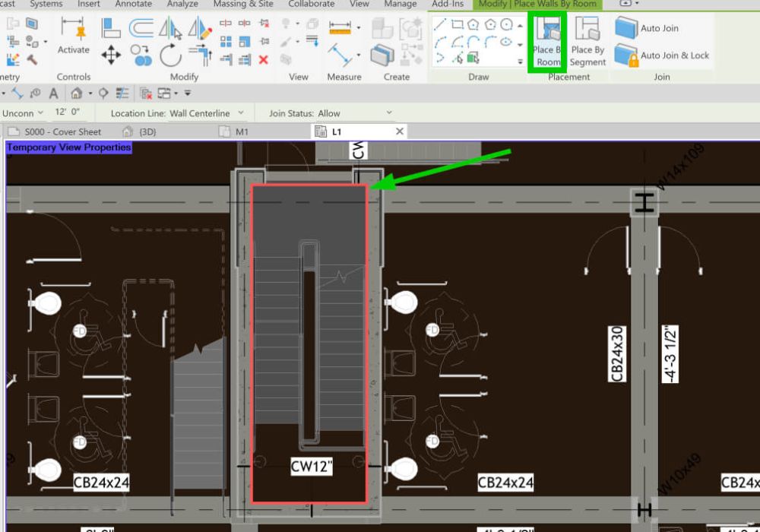760x532 pixels.
Task: Choose the Rectangle draw tool
Action: [457, 24]
